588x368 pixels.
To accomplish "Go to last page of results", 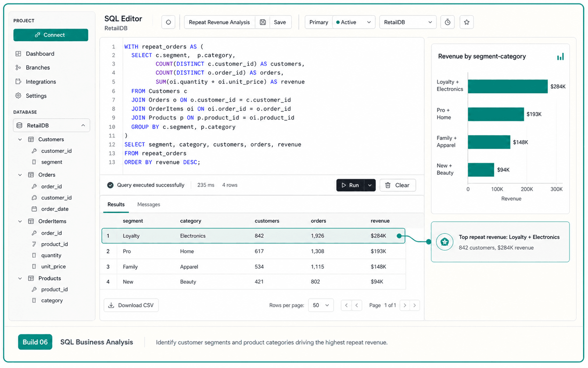I will tap(415, 305).
